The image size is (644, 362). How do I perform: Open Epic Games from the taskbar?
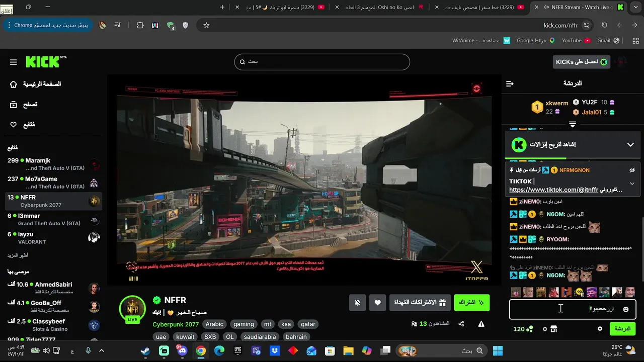click(238, 351)
